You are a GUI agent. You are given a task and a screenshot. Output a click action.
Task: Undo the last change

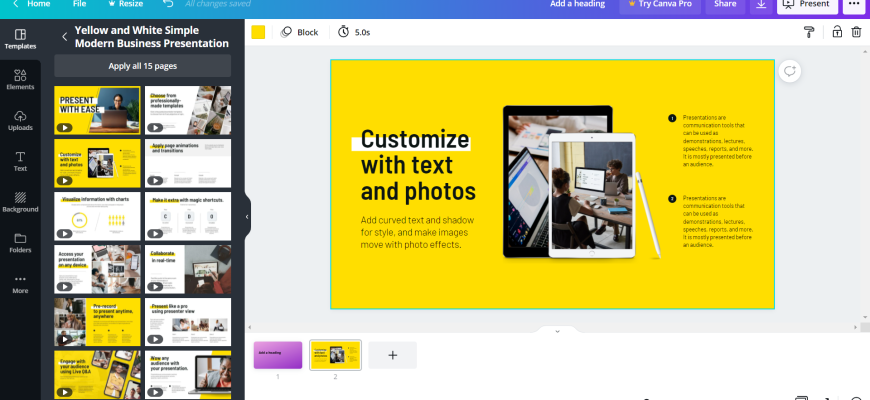[x=167, y=5]
